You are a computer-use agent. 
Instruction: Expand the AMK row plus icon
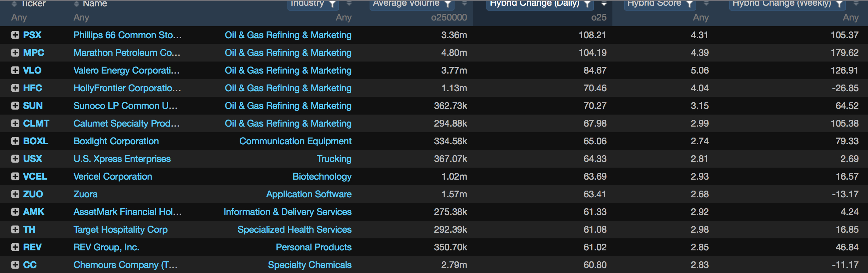click(x=15, y=212)
